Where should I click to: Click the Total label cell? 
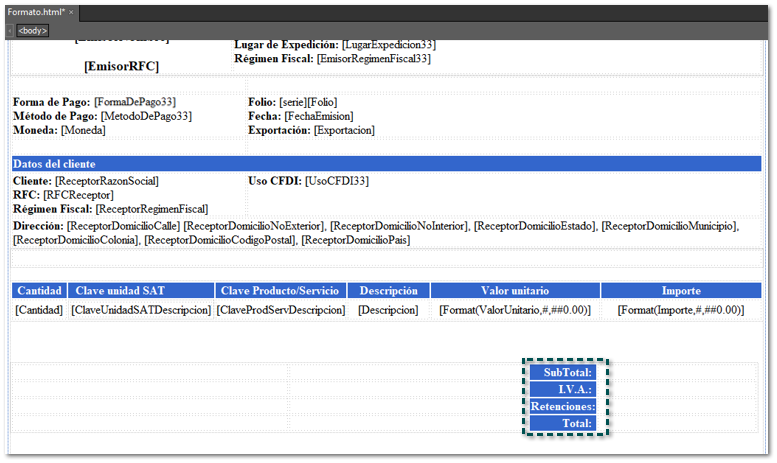(x=562, y=423)
